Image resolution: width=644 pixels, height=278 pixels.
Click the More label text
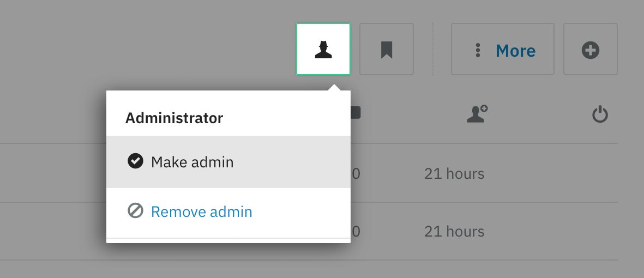pos(515,51)
